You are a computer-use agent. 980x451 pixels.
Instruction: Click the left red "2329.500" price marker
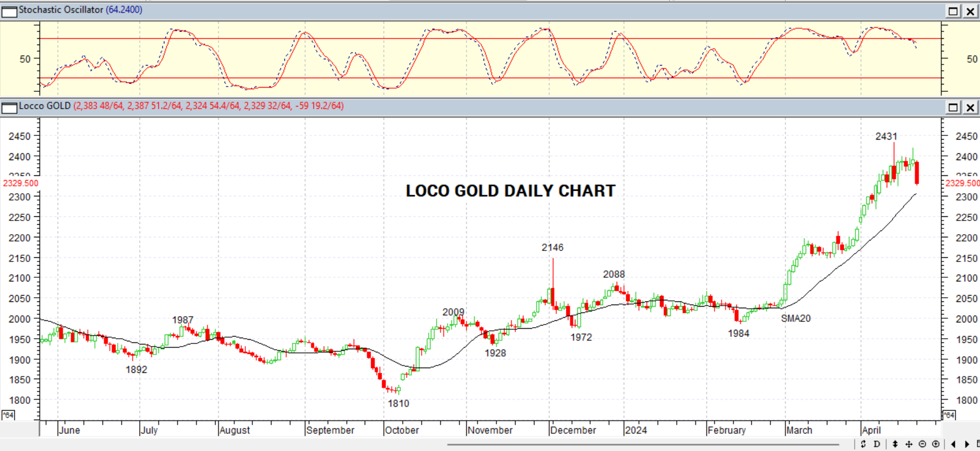point(20,183)
